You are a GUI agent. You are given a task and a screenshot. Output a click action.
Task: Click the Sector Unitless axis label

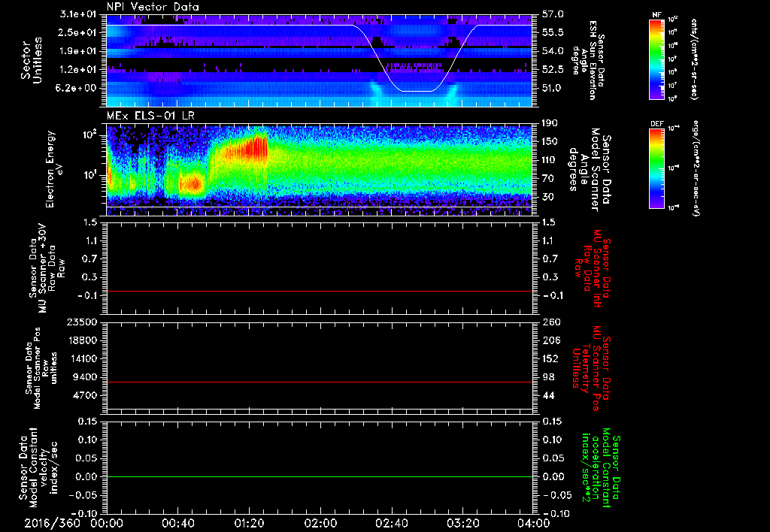pyautogui.click(x=32, y=60)
